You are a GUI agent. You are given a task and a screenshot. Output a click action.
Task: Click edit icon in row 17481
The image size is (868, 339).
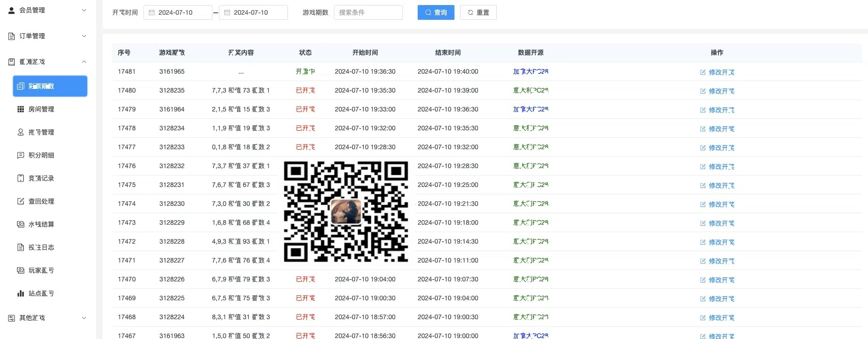(703, 72)
